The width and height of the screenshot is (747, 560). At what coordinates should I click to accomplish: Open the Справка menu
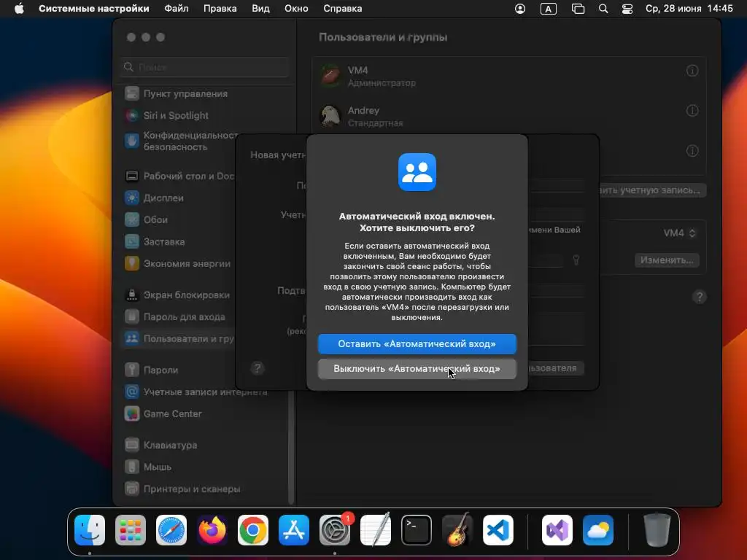[x=343, y=9]
